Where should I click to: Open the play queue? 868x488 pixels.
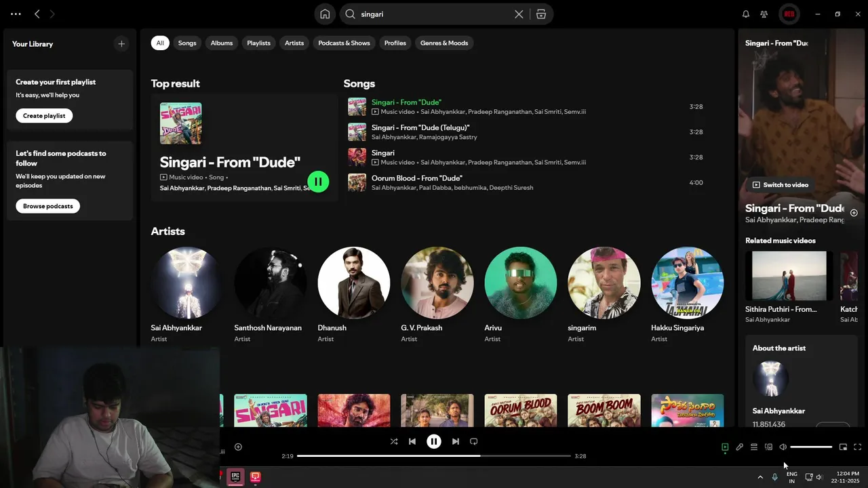tap(754, 447)
